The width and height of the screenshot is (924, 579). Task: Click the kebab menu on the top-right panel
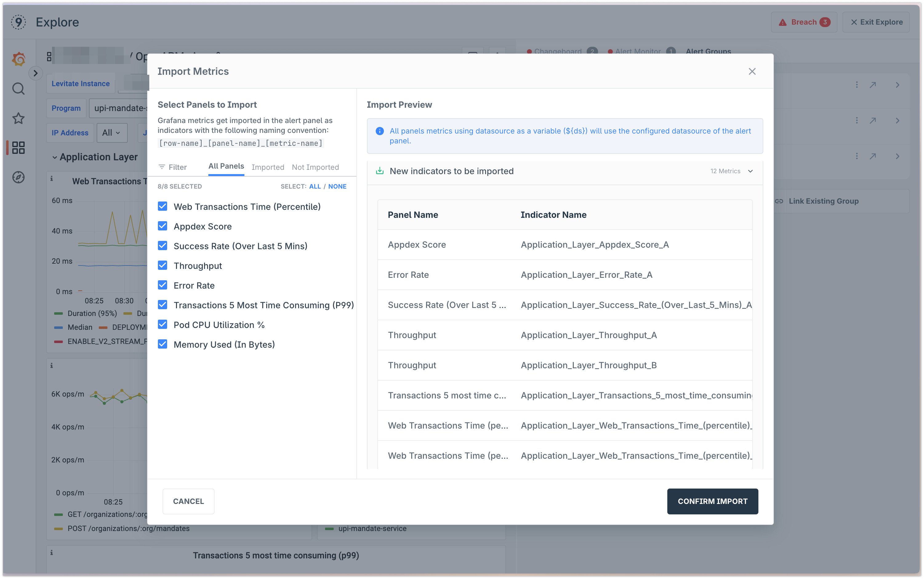857,85
